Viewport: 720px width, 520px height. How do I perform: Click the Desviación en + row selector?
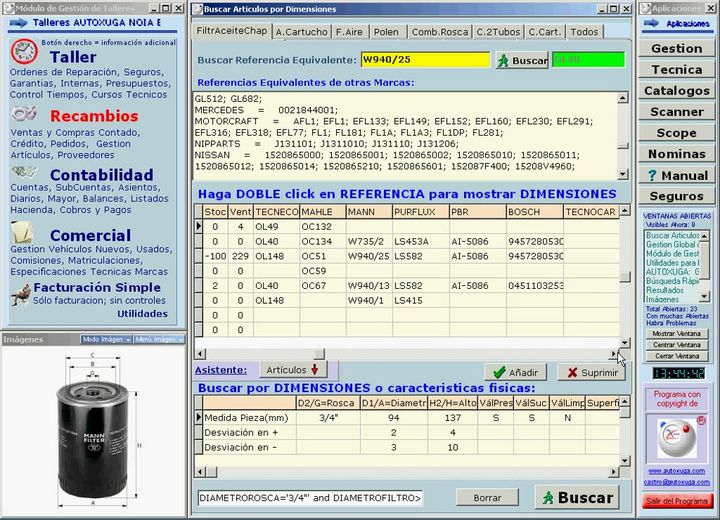tap(198, 432)
